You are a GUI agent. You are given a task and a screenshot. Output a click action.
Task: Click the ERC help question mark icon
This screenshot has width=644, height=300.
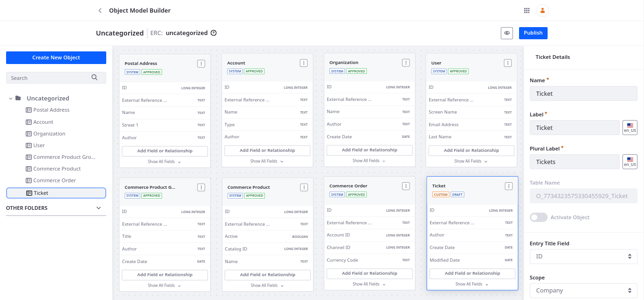(x=213, y=33)
